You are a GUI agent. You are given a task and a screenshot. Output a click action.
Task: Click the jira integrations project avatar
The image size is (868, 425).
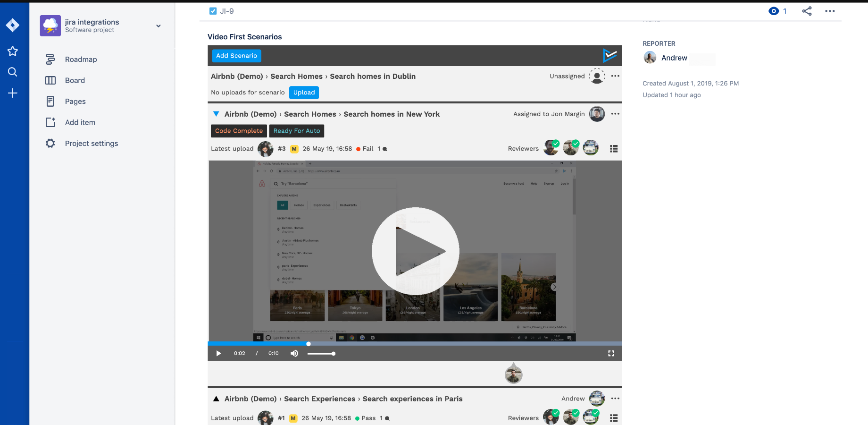pos(50,25)
